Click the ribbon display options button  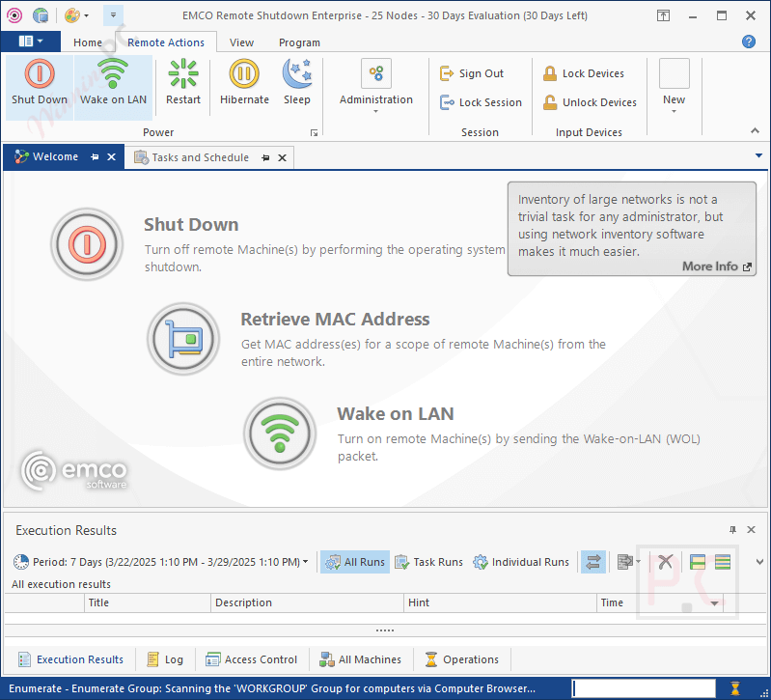click(663, 15)
